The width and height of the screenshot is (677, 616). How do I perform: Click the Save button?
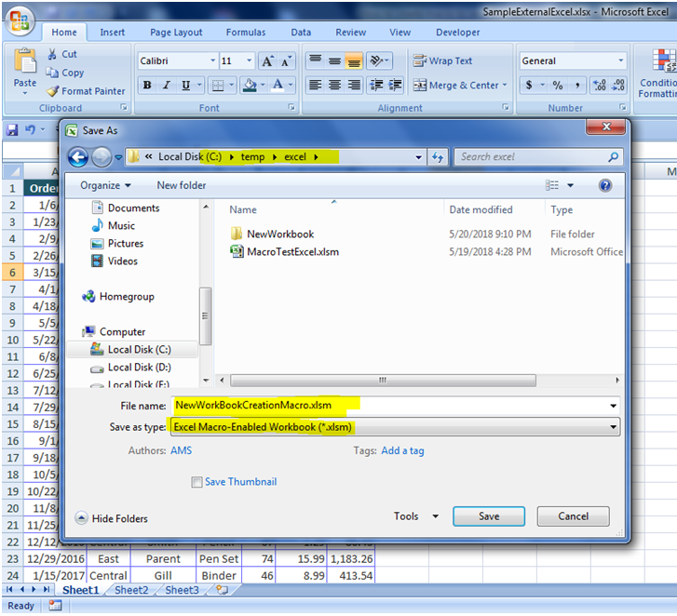pyautogui.click(x=489, y=516)
